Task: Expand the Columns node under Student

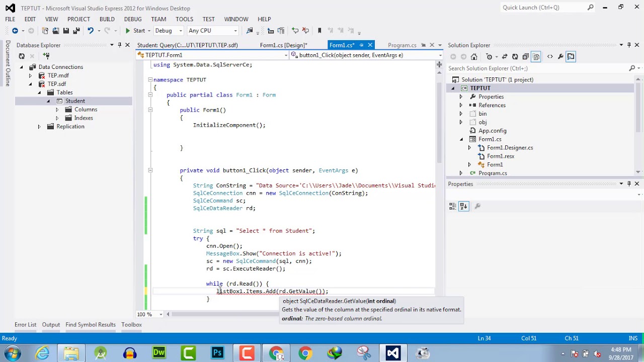Action: [57, 110]
